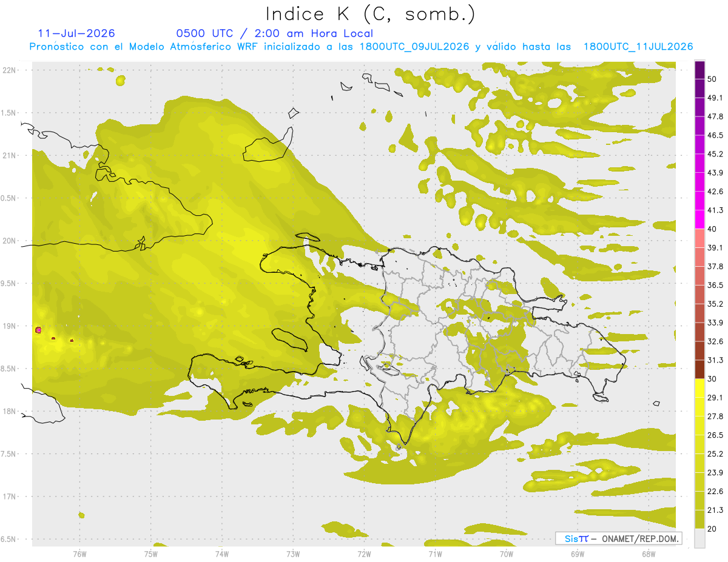Click the "30" color scale value
Viewport: 728px width, 562px height.
point(712,379)
